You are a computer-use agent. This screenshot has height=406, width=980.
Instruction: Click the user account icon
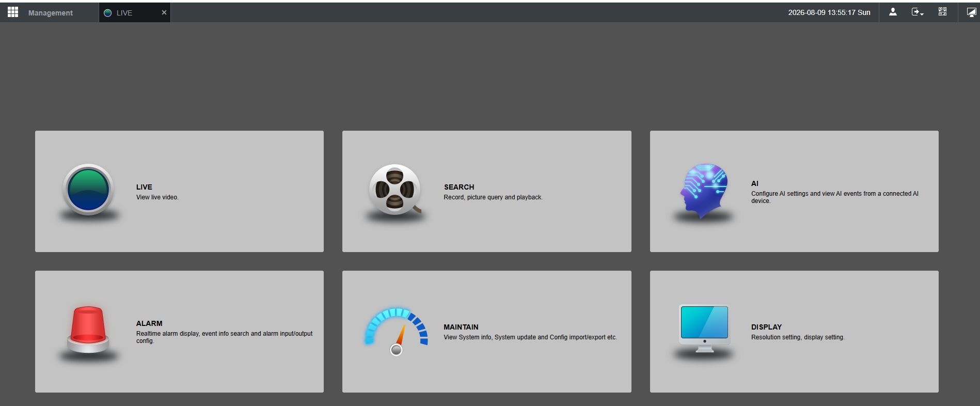[x=893, y=12]
